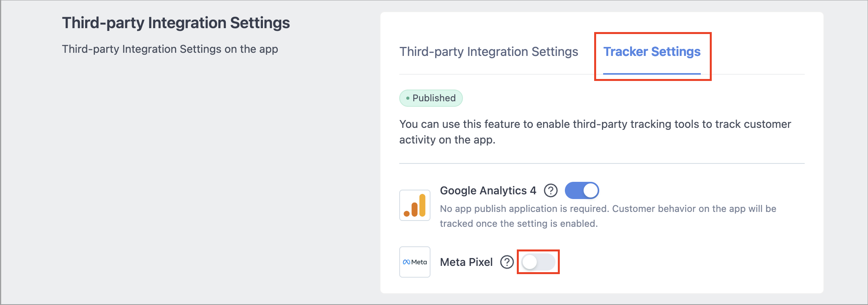Disable the Google Analytics 4 toggle
The image size is (868, 305).
(x=582, y=190)
